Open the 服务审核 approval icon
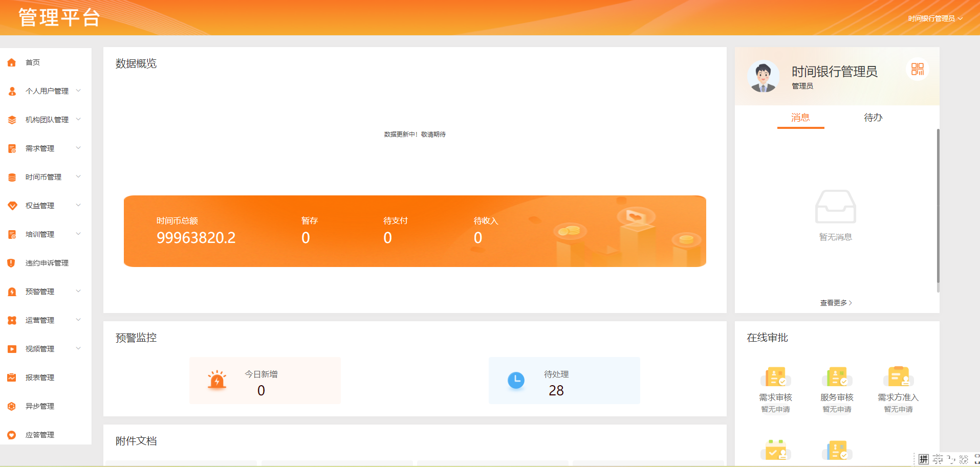The image size is (980, 467). point(837,377)
